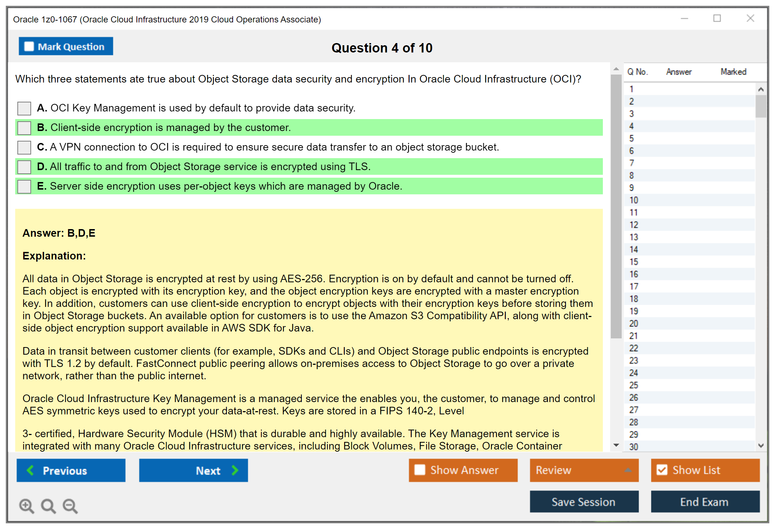Viewport: 778px width, 532px height.
Task: Click the End Exam button
Action: [x=705, y=502]
